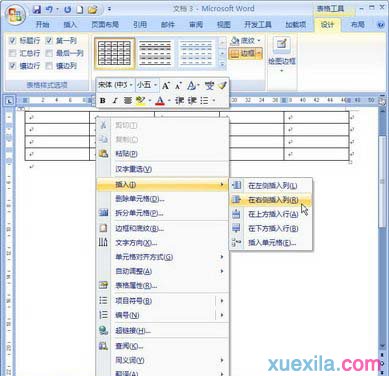The image size is (389, 376).
Task: Open Customize Quick Access Toolbar arrow
Action: tap(109, 9)
